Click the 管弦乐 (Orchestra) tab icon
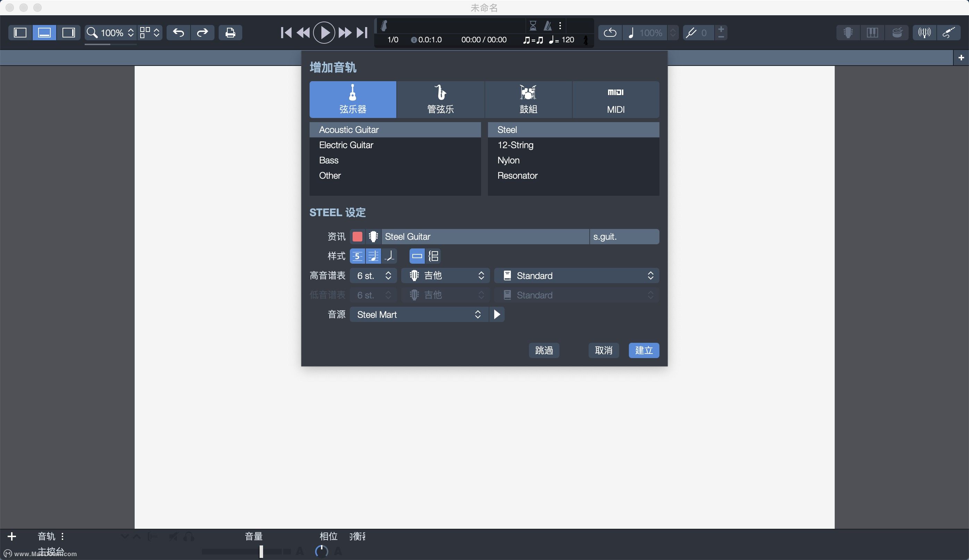This screenshot has height=560, width=969. pyautogui.click(x=440, y=99)
